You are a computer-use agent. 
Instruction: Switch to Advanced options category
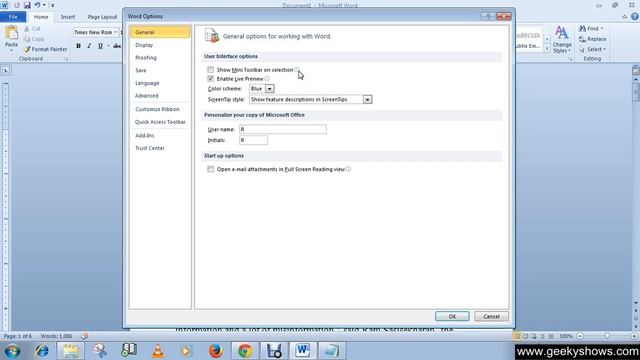coord(160,96)
